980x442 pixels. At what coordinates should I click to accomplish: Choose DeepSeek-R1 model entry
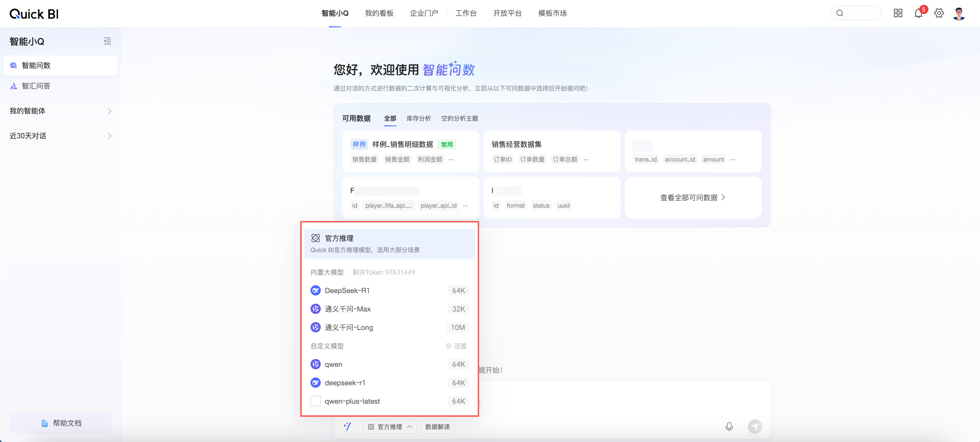click(x=390, y=290)
